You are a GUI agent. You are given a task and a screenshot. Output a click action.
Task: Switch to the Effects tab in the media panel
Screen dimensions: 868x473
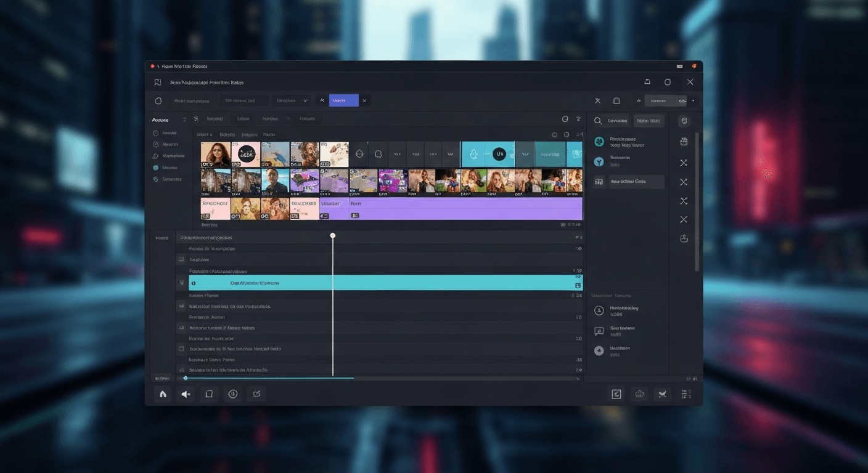[x=306, y=118]
